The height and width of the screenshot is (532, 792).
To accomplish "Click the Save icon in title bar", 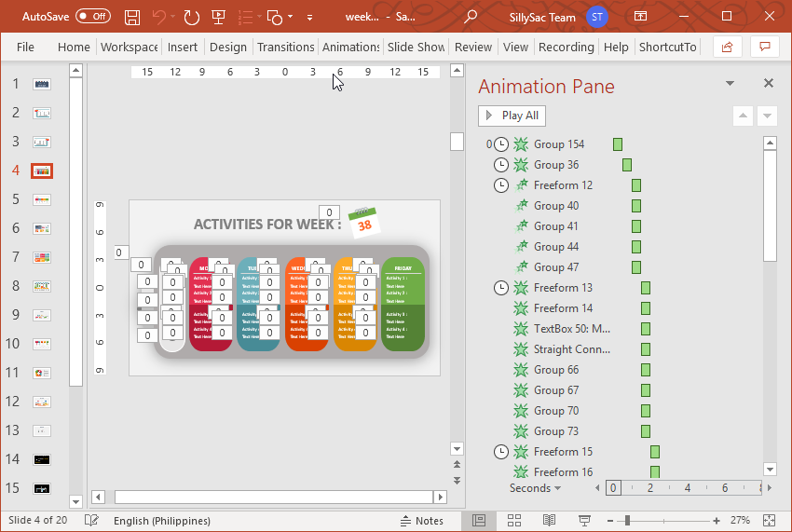I will [132, 17].
